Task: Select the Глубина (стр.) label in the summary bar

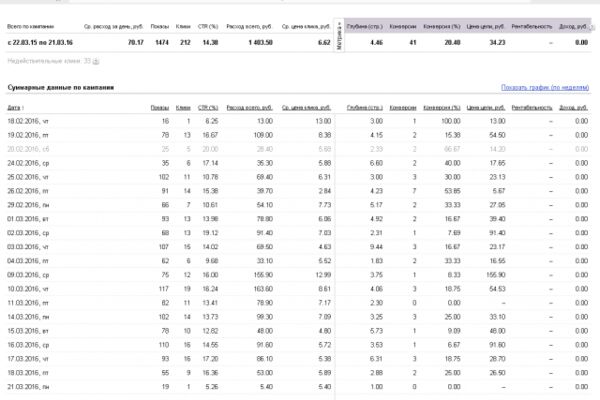Action: point(365,26)
